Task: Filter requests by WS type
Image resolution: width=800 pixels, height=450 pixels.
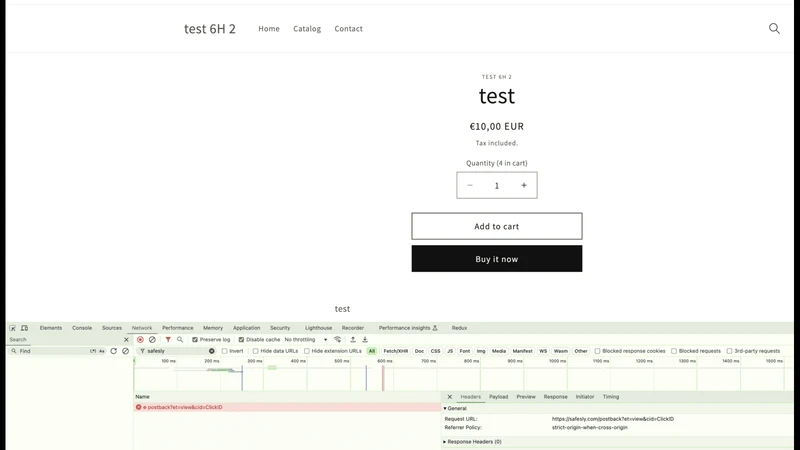Action: [543, 351]
